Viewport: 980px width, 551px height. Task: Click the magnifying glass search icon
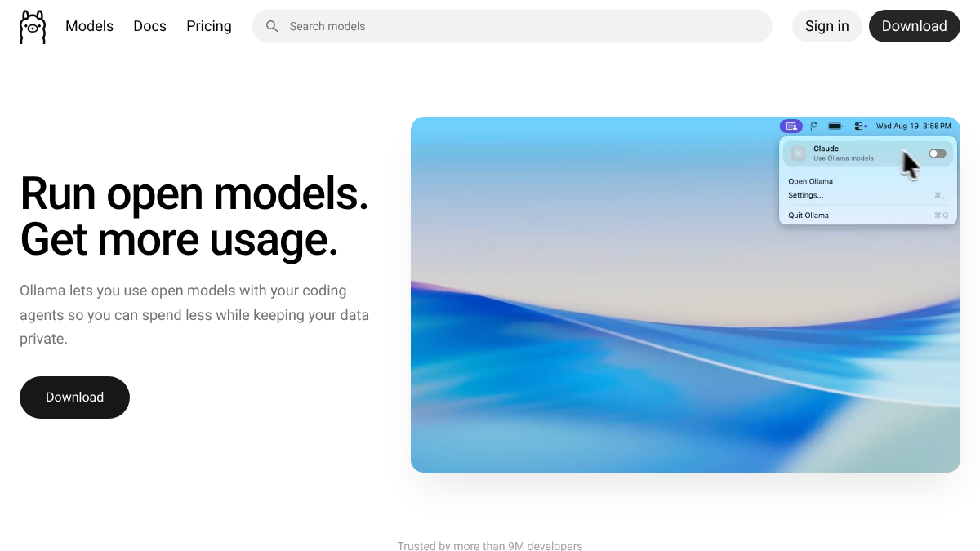[272, 26]
